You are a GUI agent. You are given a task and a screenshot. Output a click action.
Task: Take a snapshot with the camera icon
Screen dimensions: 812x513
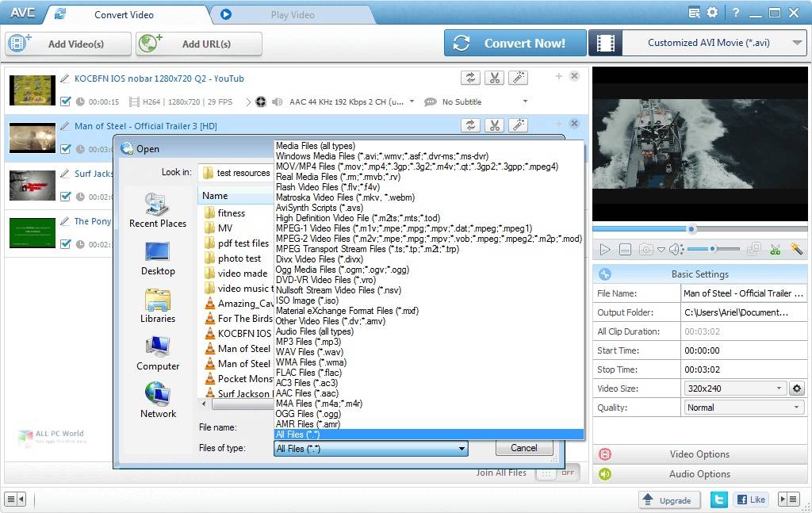pos(645,248)
